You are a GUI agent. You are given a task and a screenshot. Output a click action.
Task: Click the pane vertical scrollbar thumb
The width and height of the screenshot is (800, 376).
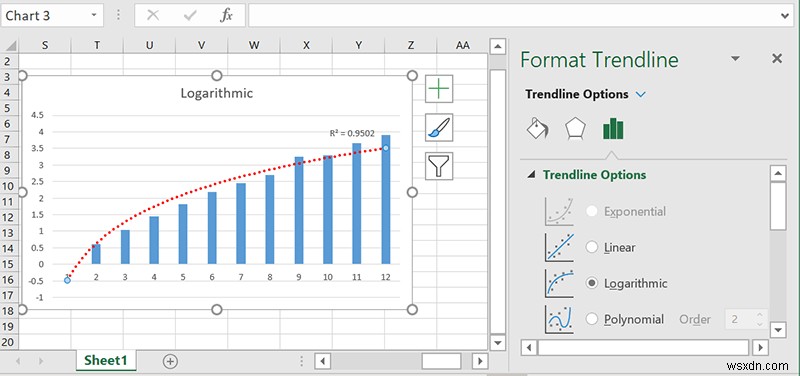coord(778,207)
